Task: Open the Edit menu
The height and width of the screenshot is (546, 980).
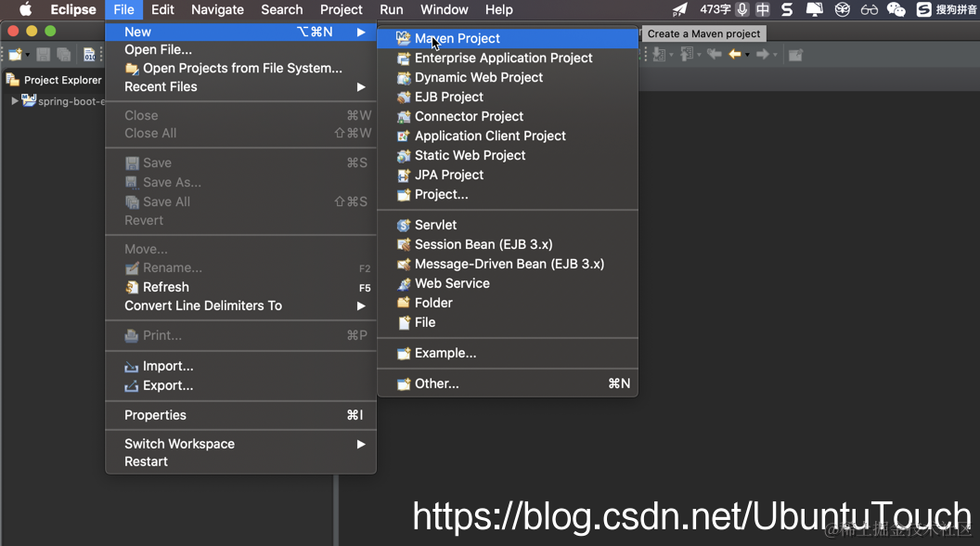Action: [x=162, y=9]
